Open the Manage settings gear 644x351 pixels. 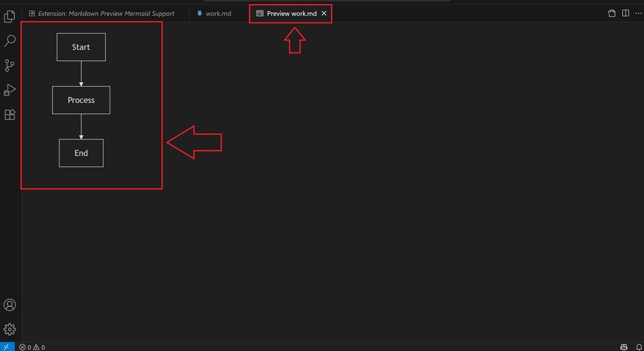[10, 329]
